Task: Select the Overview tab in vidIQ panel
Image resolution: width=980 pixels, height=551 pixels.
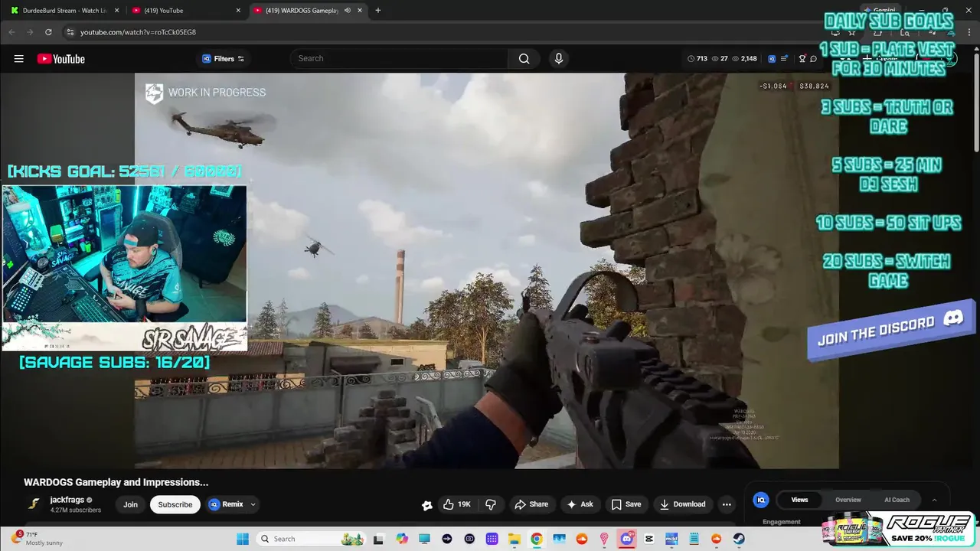Action: click(848, 500)
